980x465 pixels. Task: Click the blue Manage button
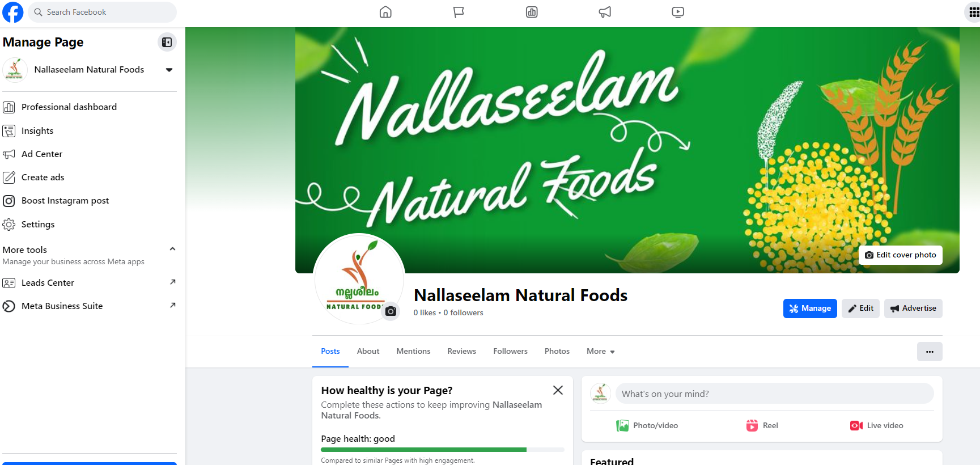810,308
